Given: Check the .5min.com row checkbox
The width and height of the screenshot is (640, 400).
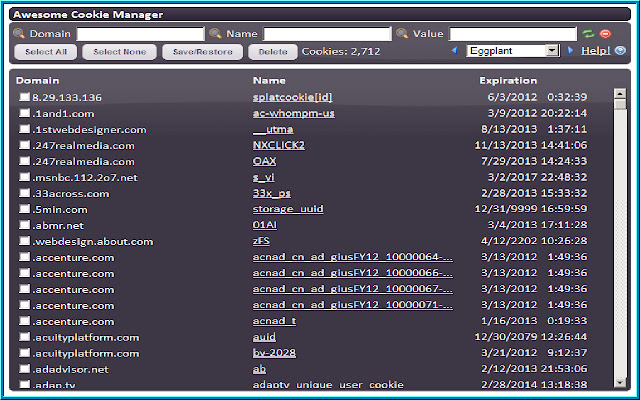Looking at the screenshot, I should 24,209.
